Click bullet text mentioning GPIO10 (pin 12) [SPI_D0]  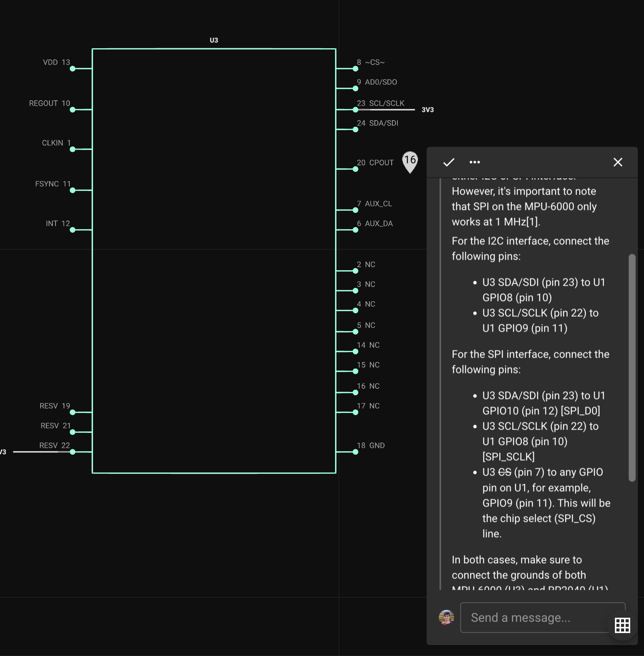544,403
